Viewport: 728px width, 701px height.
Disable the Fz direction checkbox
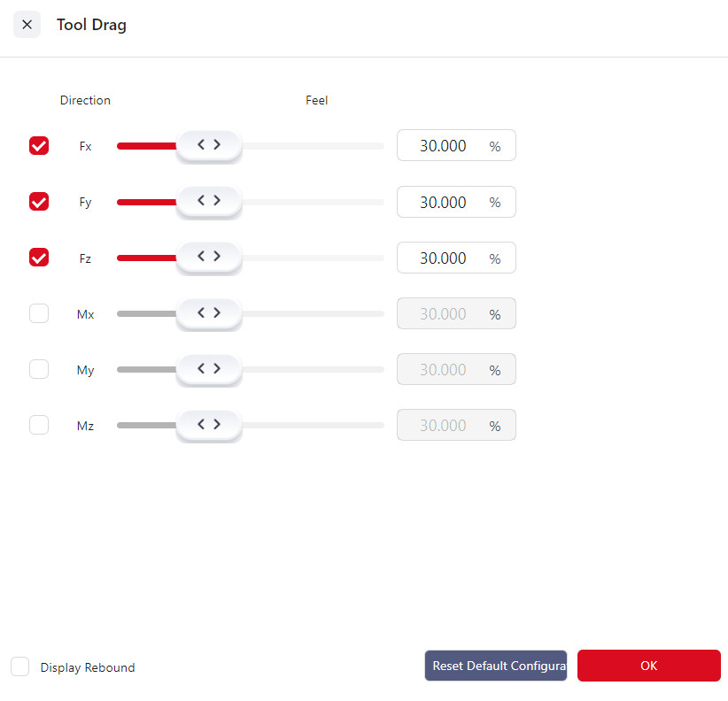tap(39, 258)
